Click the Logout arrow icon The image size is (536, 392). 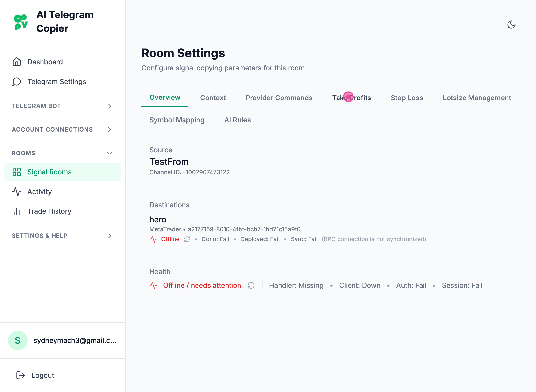(x=21, y=375)
